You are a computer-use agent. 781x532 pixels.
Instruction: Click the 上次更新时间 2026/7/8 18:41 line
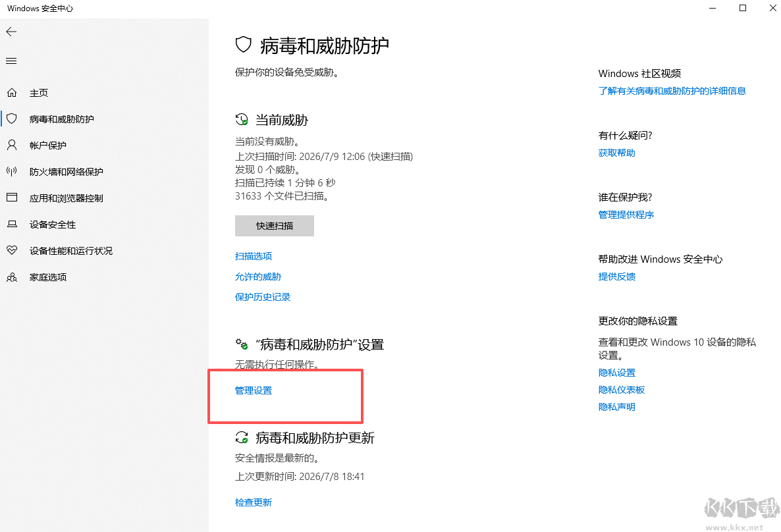pyautogui.click(x=300, y=477)
